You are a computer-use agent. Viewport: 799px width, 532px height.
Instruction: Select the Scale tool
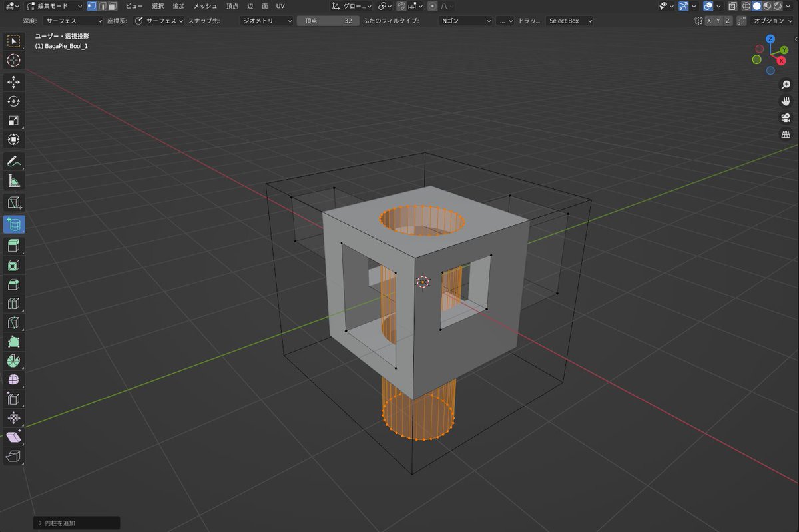(x=13, y=121)
